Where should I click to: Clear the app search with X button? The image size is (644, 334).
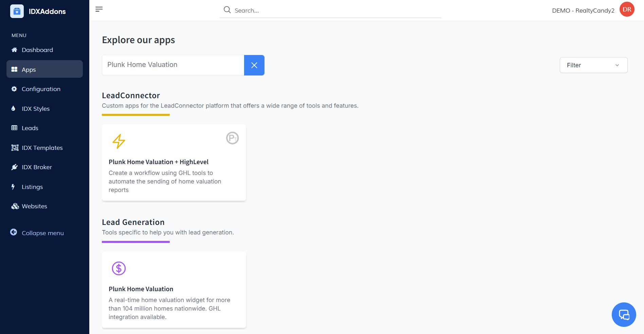click(x=254, y=65)
